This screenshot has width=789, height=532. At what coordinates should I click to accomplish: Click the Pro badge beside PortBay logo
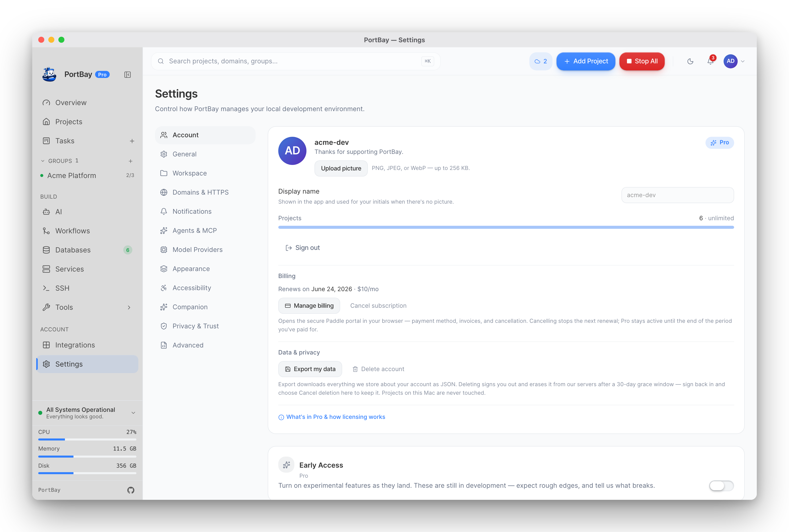point(102,75)
